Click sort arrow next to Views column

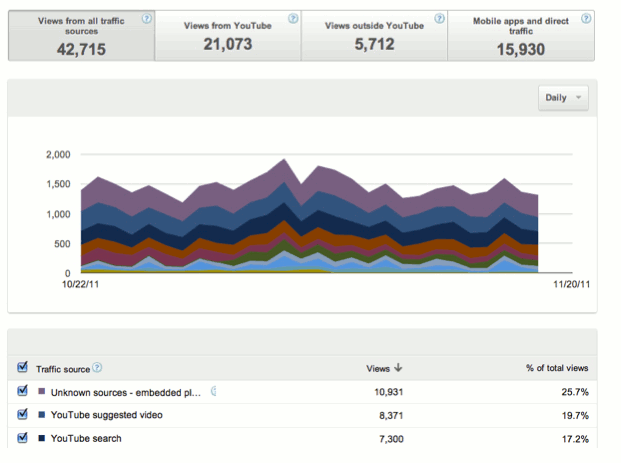coord(400,369)
